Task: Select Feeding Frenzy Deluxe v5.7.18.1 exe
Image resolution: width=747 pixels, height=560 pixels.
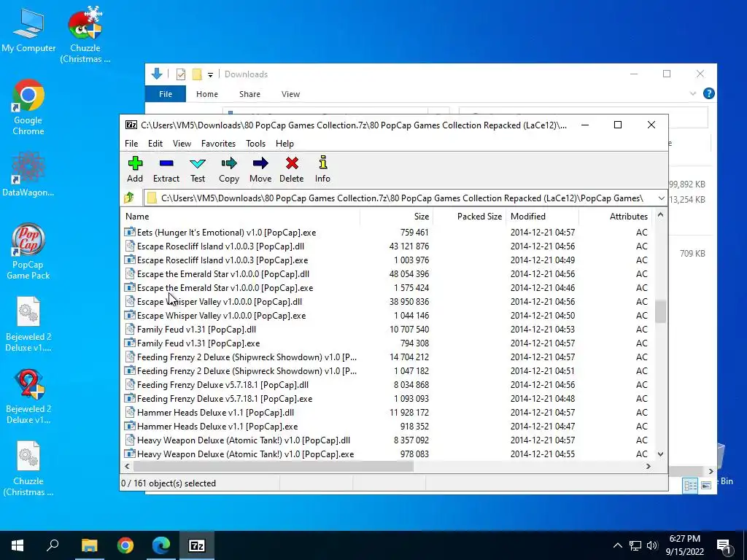Action: click(387, 399)
